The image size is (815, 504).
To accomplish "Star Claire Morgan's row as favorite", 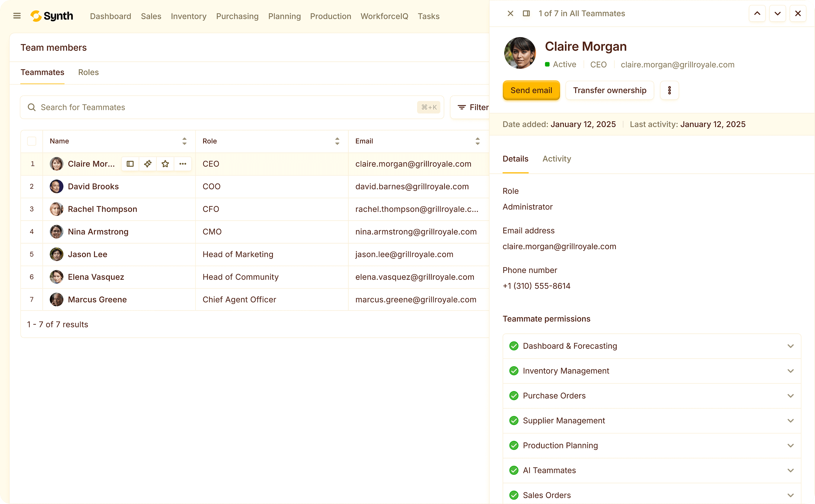I will click(x=165, y=164).
